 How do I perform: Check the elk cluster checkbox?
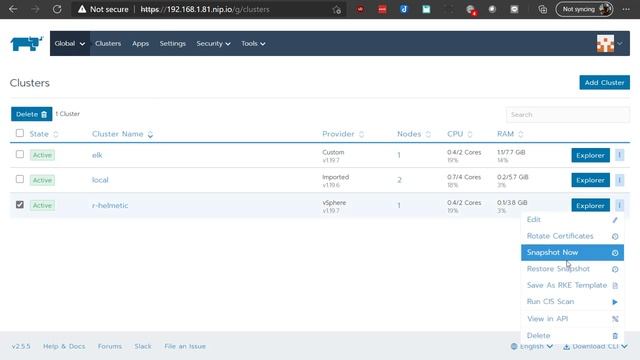click(20, 154)
